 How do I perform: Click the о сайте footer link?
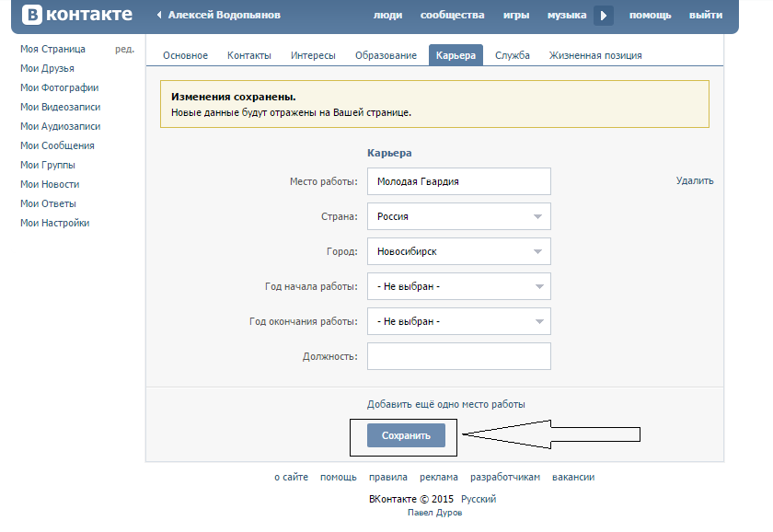point(292,477)
